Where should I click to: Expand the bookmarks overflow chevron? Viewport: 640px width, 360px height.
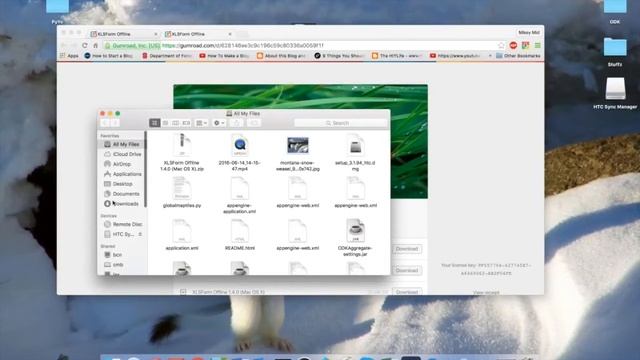click(490, 56)
